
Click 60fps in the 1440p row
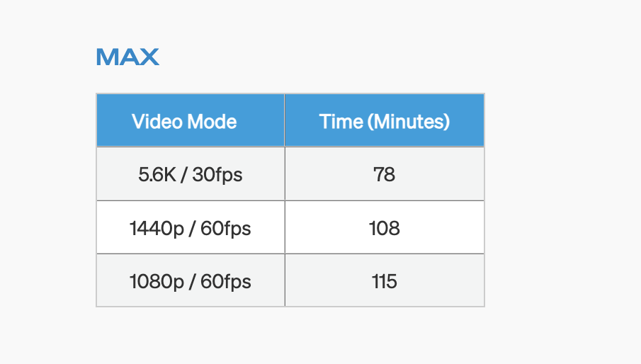click(x=226, y=228)
